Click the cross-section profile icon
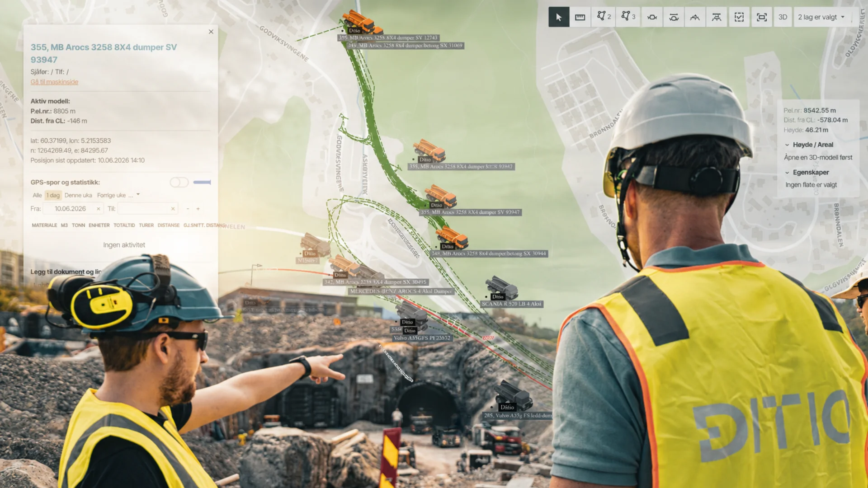Image resolution: width=868 pixels, height=488 pixels. pyautogui.click(x=695, y=17)
